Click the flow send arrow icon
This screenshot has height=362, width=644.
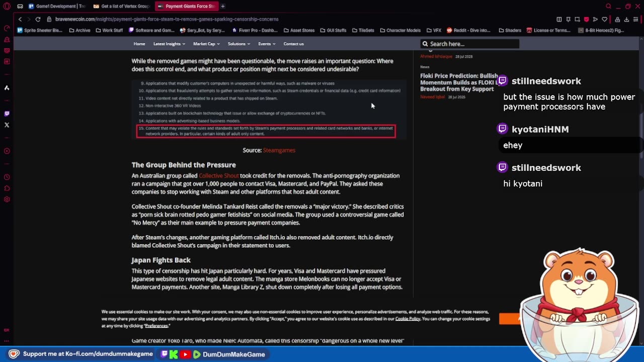(595, 19)
